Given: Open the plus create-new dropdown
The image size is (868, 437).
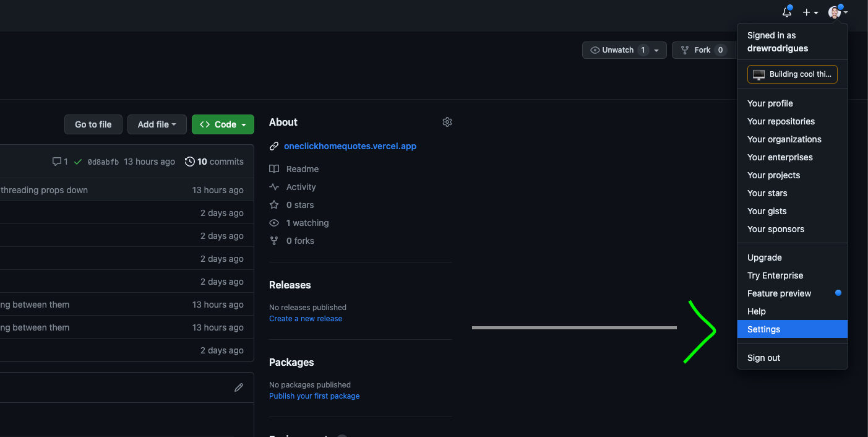Looking at the screenshot, I should 810,12.
